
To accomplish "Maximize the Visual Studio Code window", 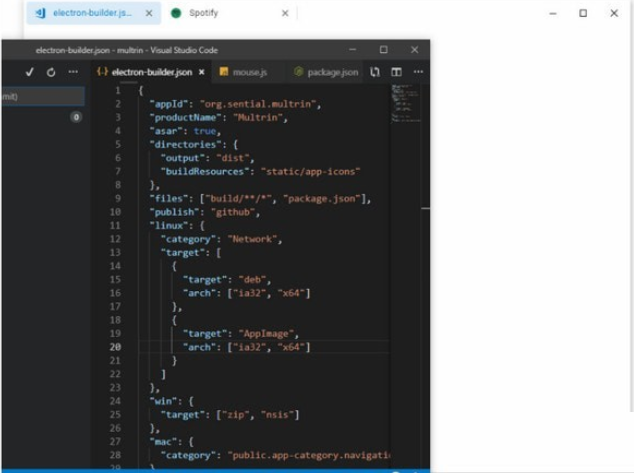I will (x=384, y=50).
